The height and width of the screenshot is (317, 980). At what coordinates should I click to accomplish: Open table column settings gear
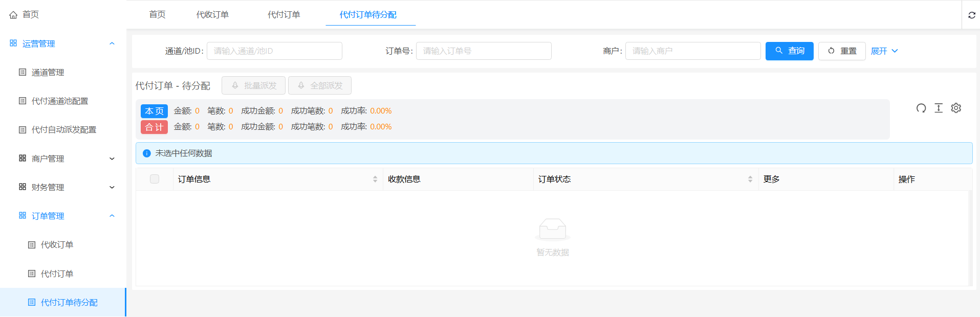[x=956, y=108]
